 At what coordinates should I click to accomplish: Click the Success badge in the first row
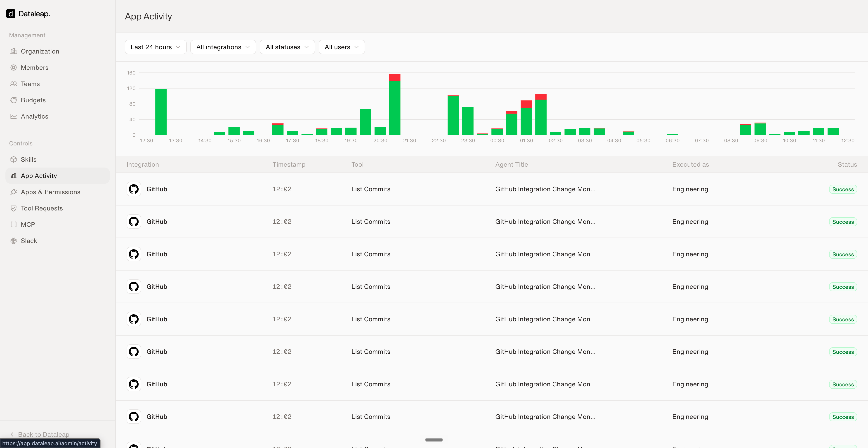843,189
